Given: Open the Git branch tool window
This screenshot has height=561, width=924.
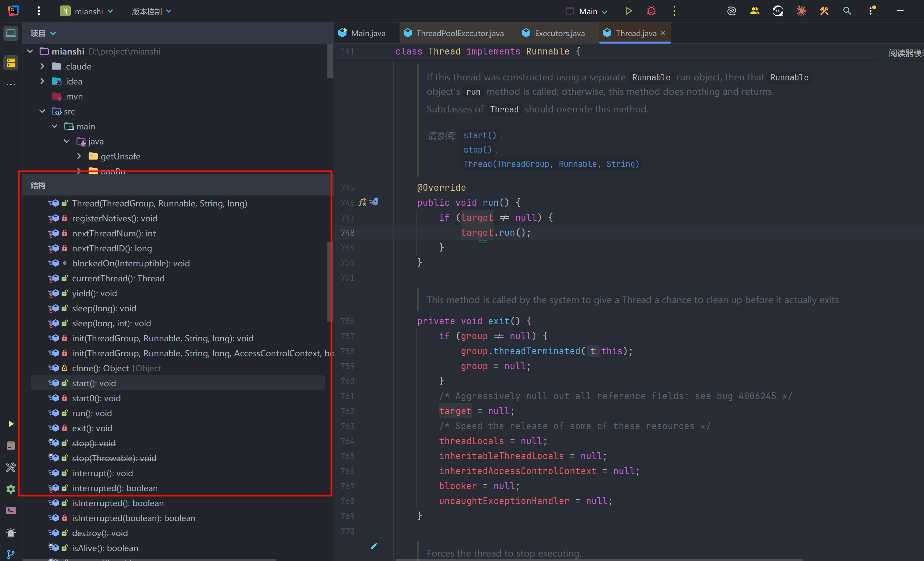Looking at the screenshot, I should pyautogui.click(x=11, y=554).
